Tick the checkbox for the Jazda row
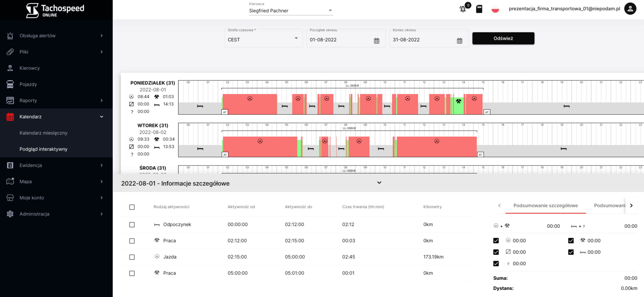The width and height of the screenshot is (644, 297). [x=132, y=257]
